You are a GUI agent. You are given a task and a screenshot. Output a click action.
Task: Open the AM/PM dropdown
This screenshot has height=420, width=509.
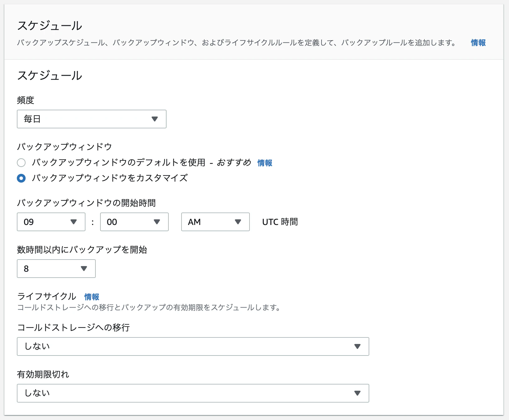click(x=216, y=222)
